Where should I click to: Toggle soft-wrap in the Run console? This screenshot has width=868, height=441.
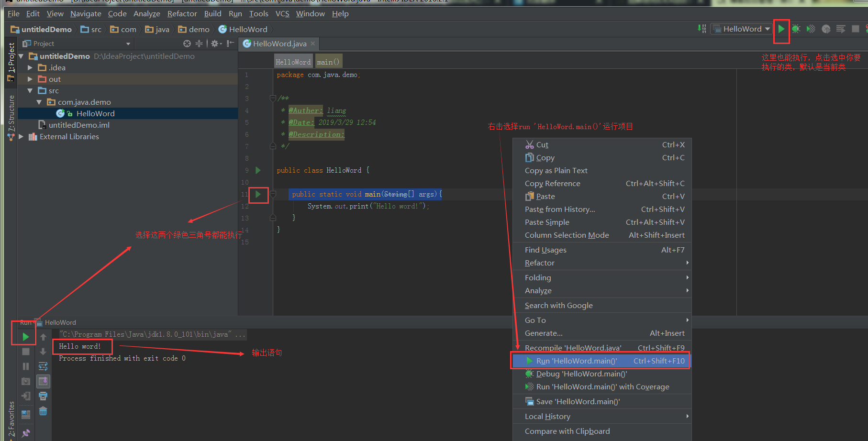(x=43, y=366)
